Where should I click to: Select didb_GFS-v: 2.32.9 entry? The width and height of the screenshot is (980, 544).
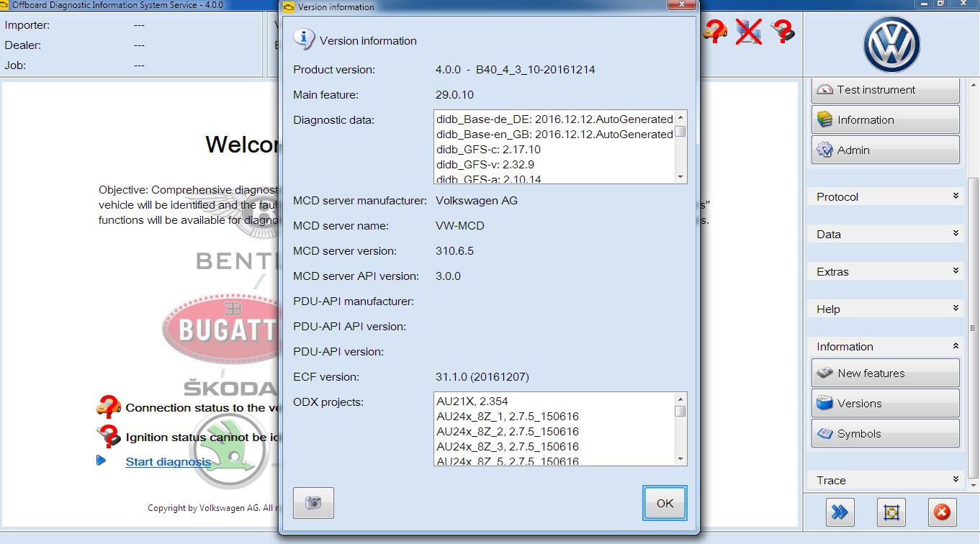tap(485, 165)
